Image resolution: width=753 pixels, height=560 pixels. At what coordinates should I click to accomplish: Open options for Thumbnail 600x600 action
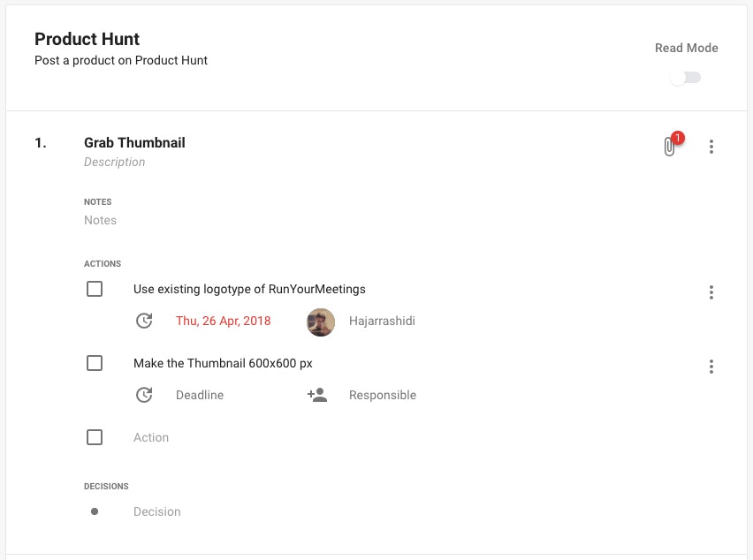(x=711, y=367)
